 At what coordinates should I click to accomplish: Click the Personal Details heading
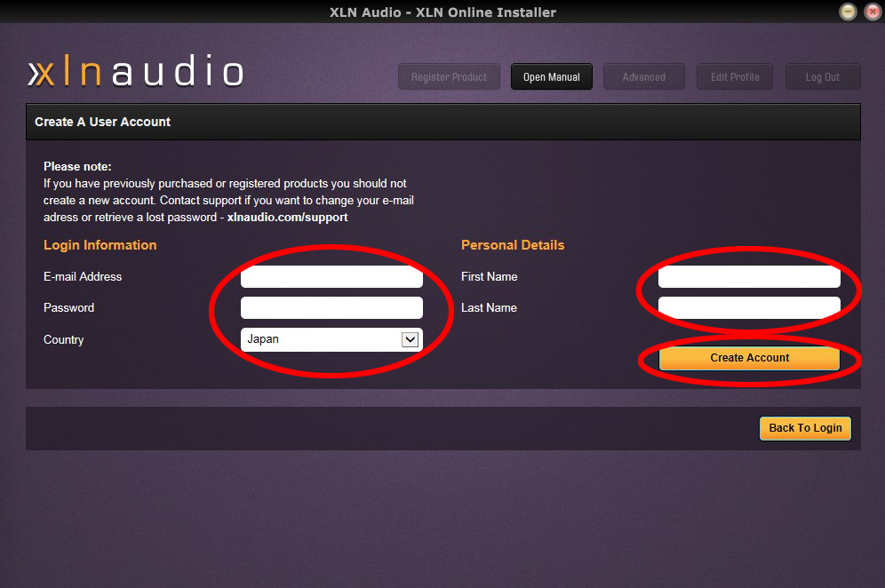click(x=513, y=245)
